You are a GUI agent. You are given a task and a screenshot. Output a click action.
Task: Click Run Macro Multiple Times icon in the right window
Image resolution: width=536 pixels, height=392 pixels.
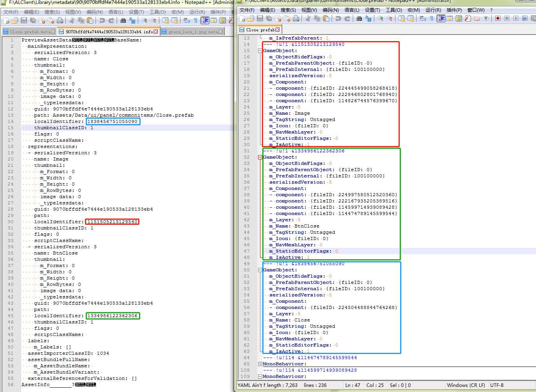pyautogui.click(x=525, y=18)
